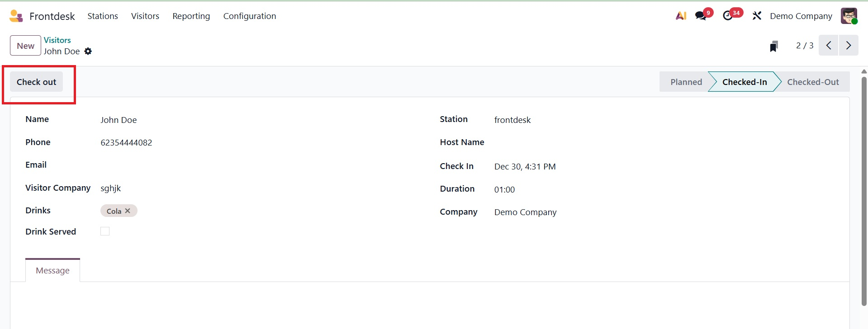The image size is (868, 329).
Task: Open the Reporting menu
Action: (x=191, y=16)
